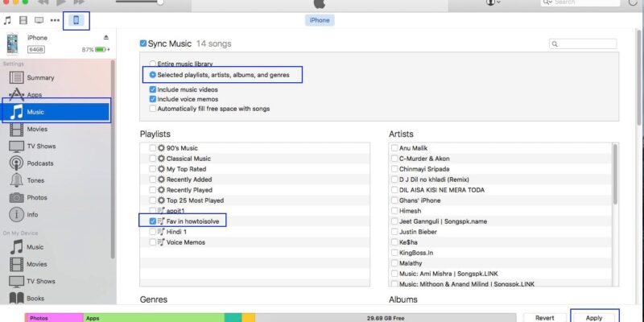Open the TV Shows library toolbar icon
This screenshot has height=322, width=644.
coord(39,21)
